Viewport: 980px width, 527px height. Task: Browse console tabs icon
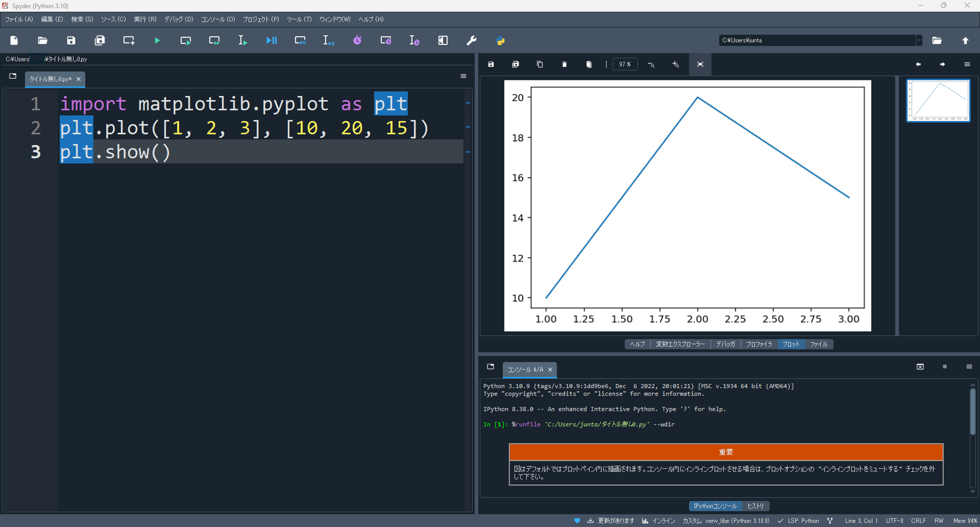pos(490,366)
